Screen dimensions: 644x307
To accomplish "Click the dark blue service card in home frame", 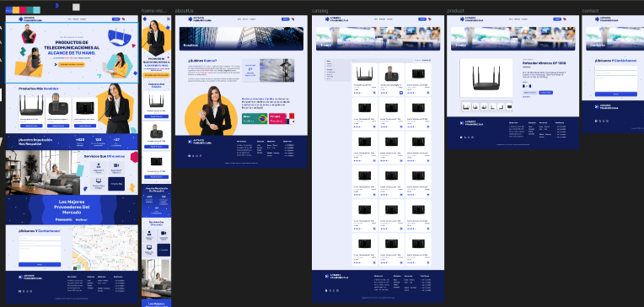I will point(116,184).
